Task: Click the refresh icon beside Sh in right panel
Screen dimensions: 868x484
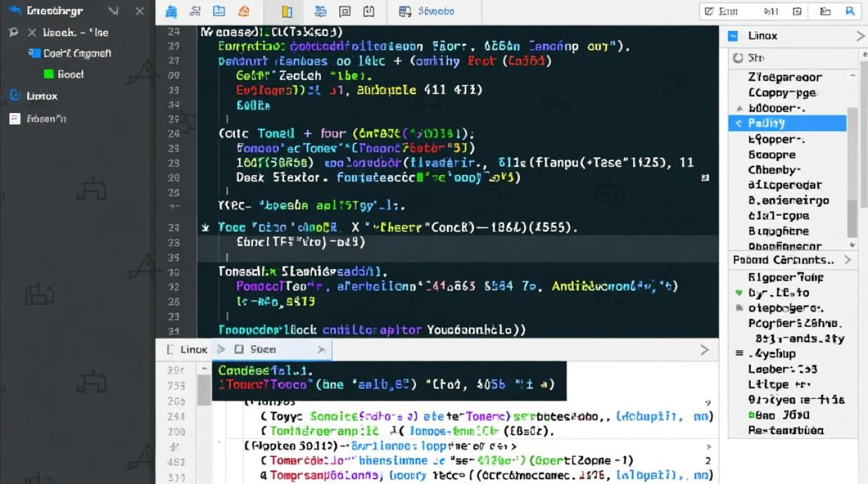Action: [738, 58]
